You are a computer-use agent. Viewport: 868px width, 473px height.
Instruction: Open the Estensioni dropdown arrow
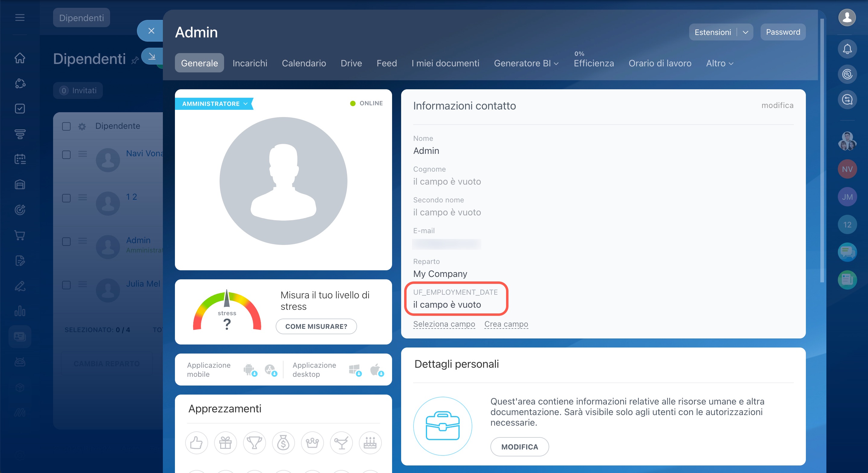745,32
